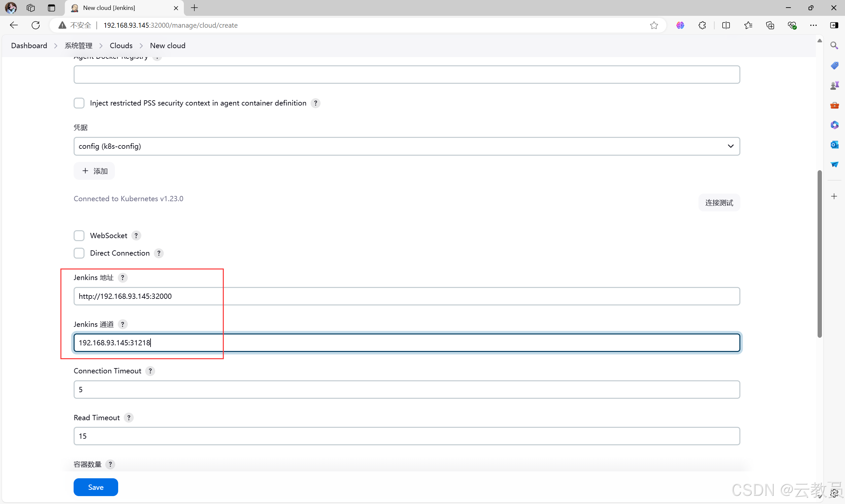Show help for Direct Connection option
This screenshot has width=845, height=504.
(x=159, y=253)
